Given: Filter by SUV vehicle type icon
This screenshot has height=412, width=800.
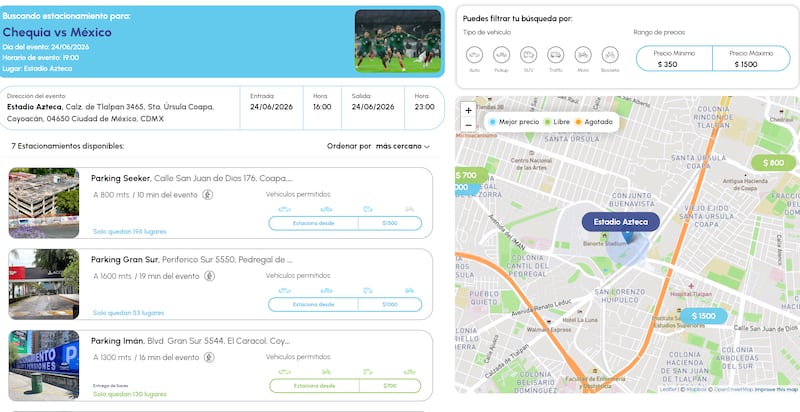Looking at the screenshot, I should 529,55.
